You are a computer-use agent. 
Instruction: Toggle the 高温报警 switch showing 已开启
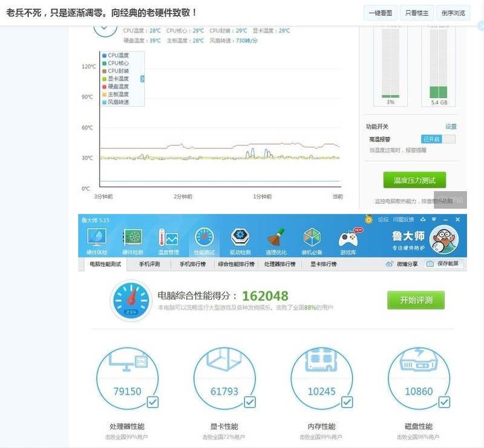click(x=438, y=139)
